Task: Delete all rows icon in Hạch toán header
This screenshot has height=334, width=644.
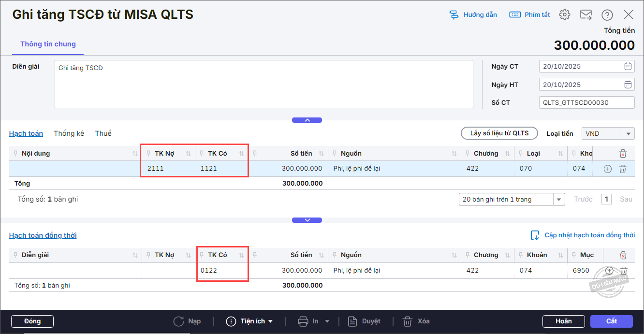Action: [x=623, y=154]
